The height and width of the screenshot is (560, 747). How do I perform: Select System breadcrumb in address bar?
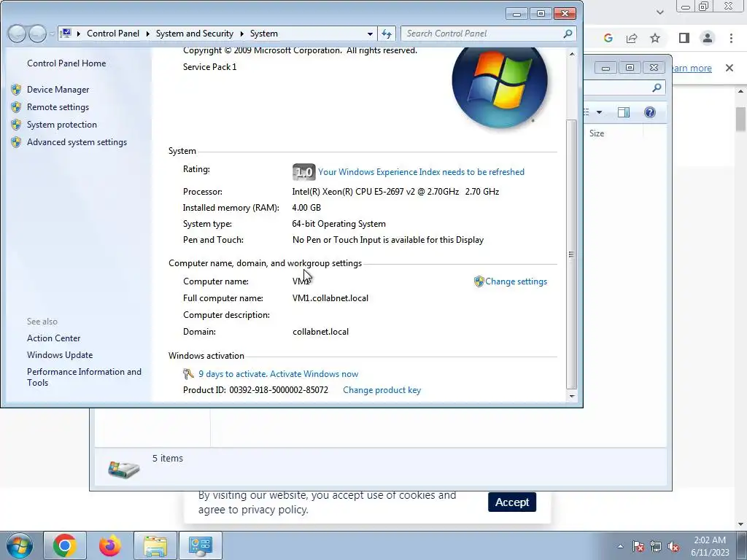tap(264, 34)
